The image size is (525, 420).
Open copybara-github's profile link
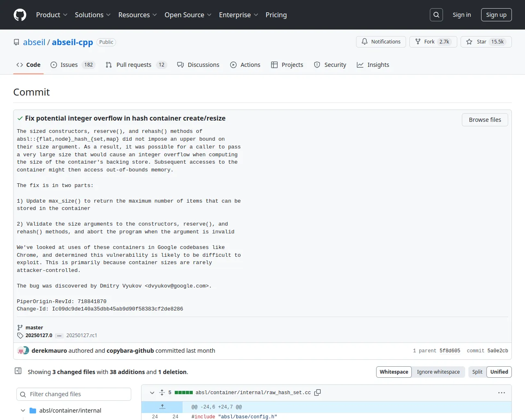(x=130, y=351)
